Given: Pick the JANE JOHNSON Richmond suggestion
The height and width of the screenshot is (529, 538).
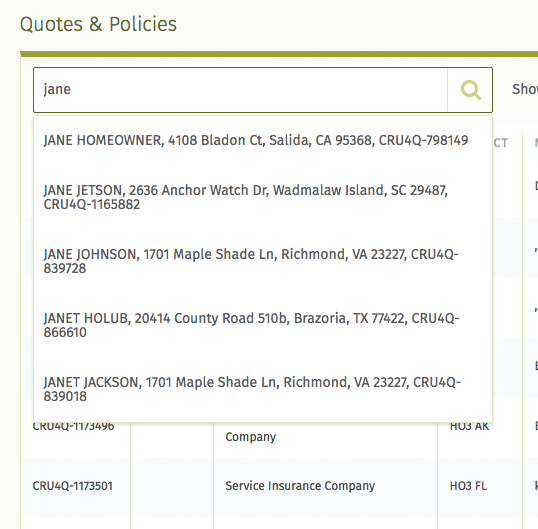Looking at the screenshot, I should [x=263, y=261].
